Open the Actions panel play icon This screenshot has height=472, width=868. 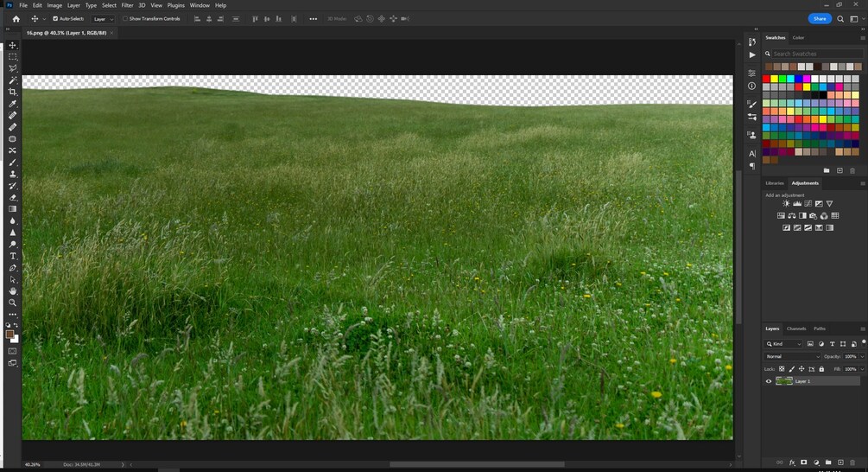pos(751,54)
